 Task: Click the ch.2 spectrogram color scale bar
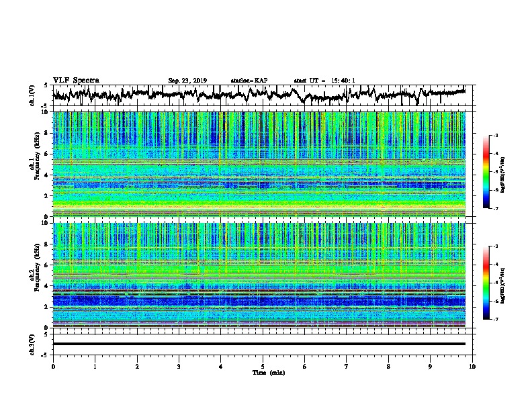point(486,283)
